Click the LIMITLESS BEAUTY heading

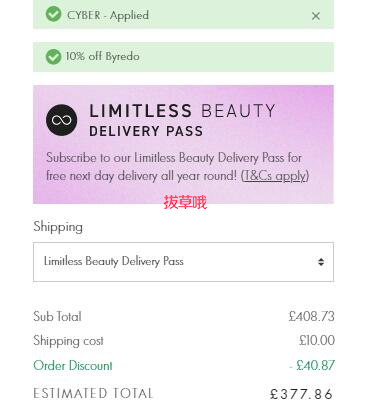[182, 111]
